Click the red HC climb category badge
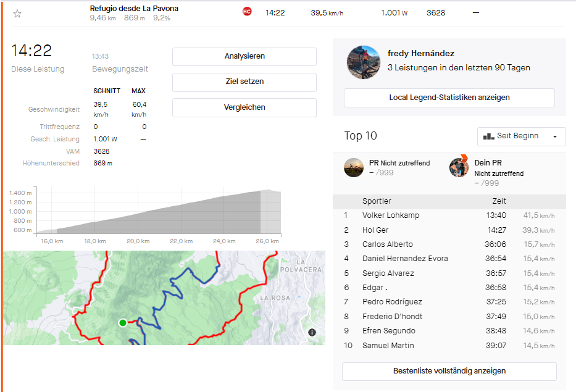This screenshot has height=392, width=576. point(247,12)
